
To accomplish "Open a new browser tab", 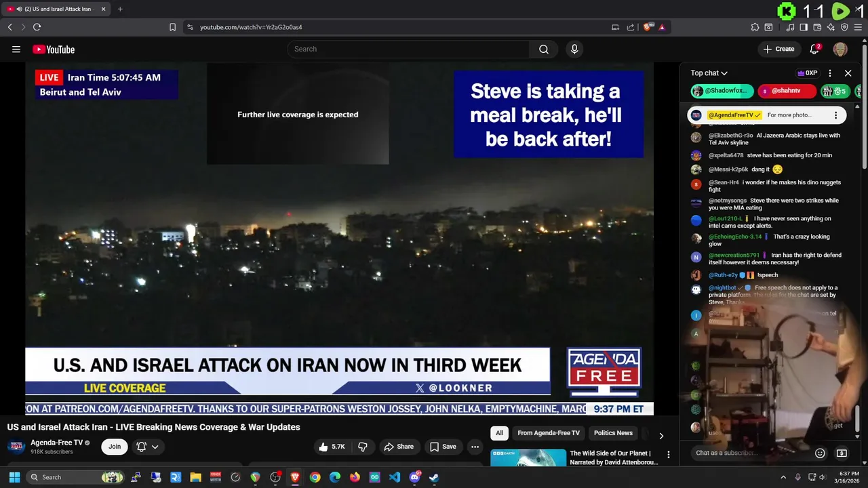I will pos(120,9).
